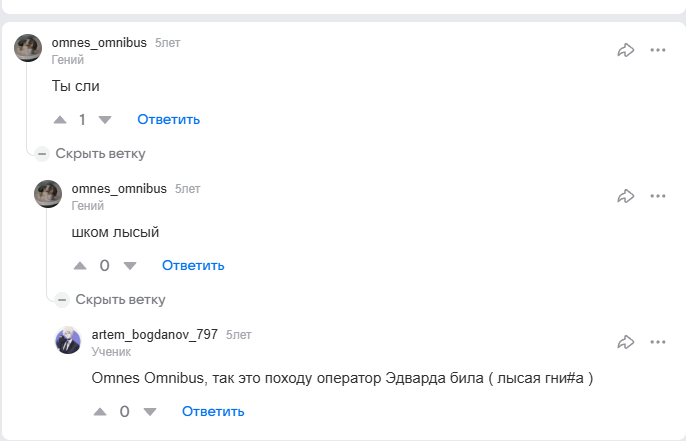
Task: Share artem_bogdanov_797's comment
Action: (x=626, y=341)
